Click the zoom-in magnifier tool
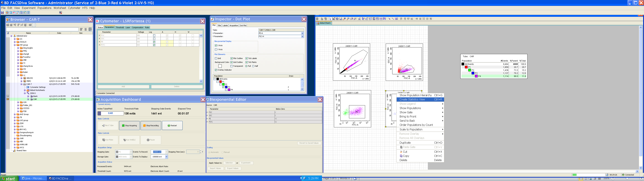The image size is (644, 181). pos(344,19)
